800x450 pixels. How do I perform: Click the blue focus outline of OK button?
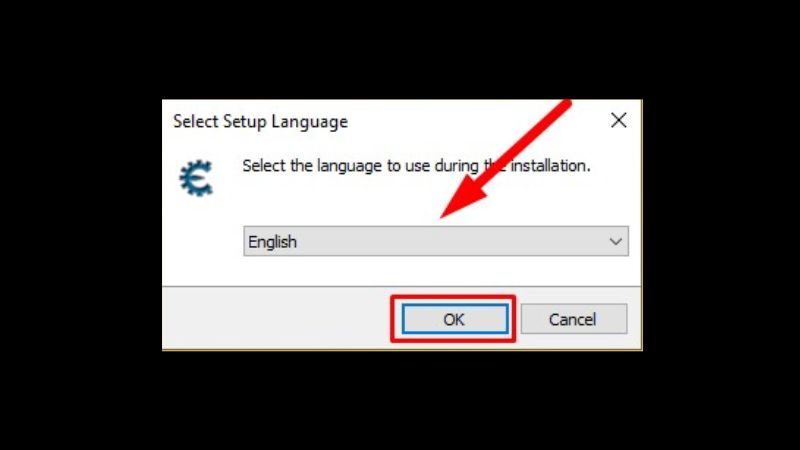[455, 305]
